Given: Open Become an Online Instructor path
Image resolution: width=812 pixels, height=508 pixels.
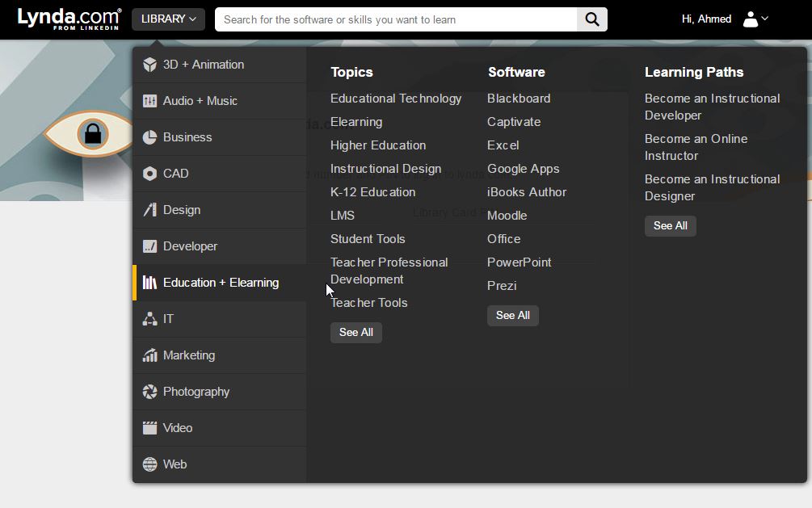Looking at the screenshot, I should click(696, 147).
